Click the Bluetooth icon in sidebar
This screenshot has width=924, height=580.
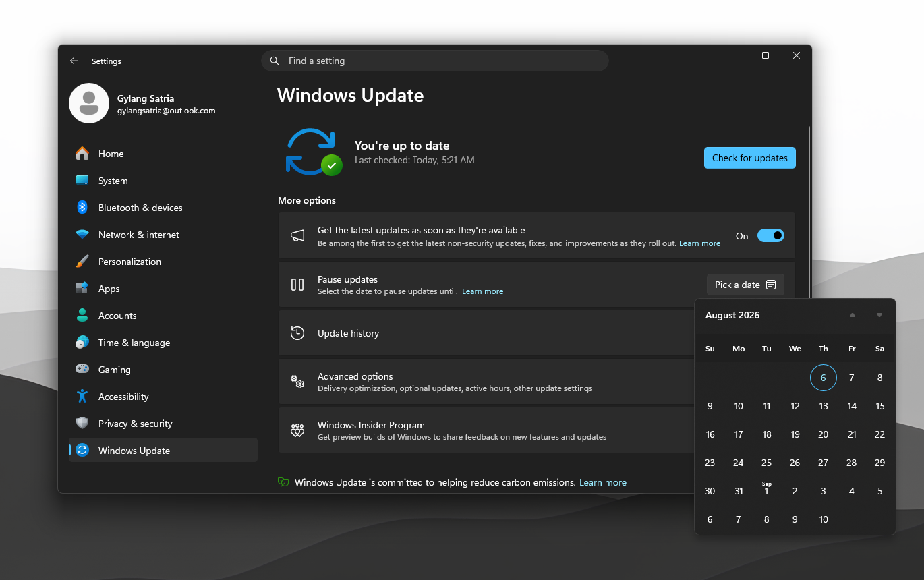(x=82, y=208)
